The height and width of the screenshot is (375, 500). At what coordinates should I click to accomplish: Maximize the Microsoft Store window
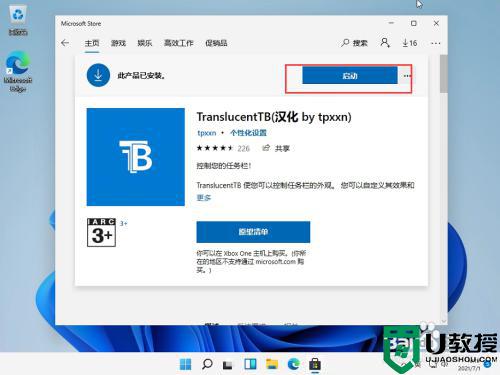click(414, 23)
